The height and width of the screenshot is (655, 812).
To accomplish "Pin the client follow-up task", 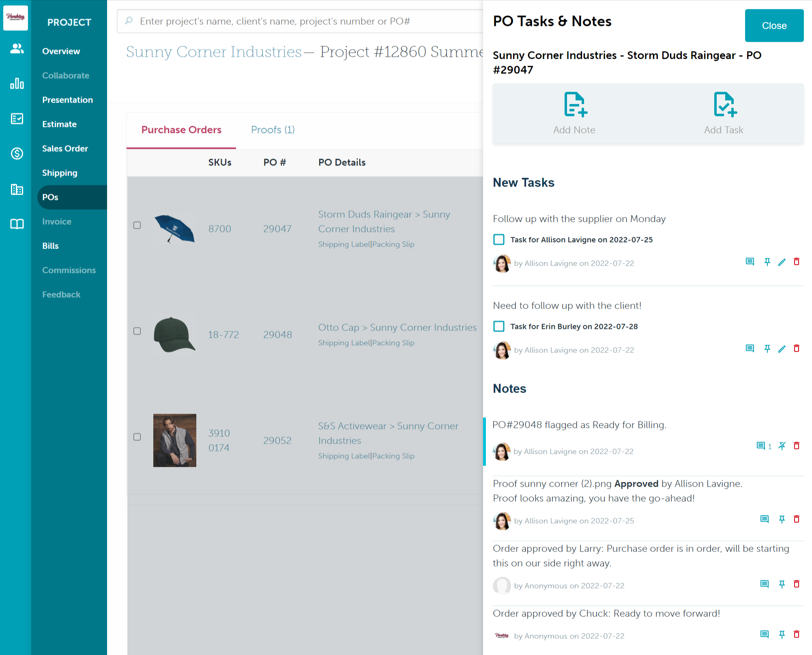I will [x=767, y=349].
